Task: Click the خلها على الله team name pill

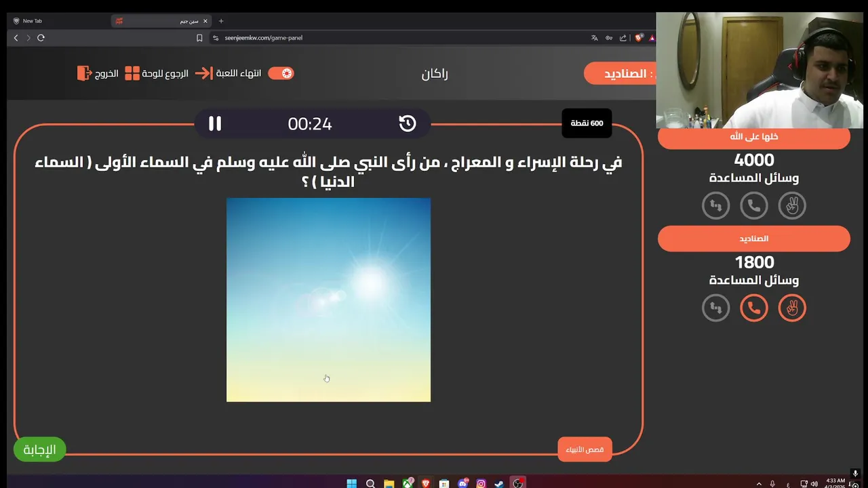Action: 754,137
